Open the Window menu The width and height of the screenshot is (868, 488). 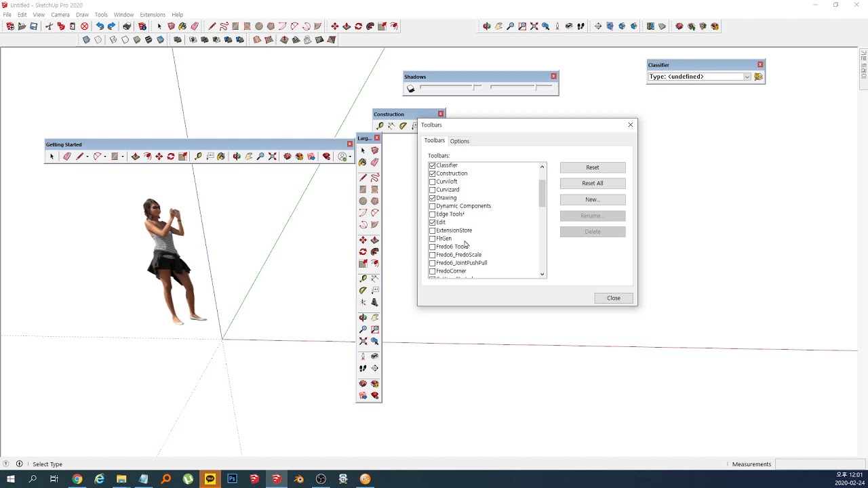click(x=123, y=14)
